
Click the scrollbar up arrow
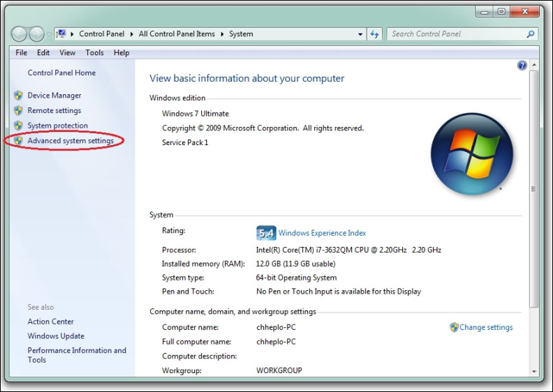click(534, 65)
